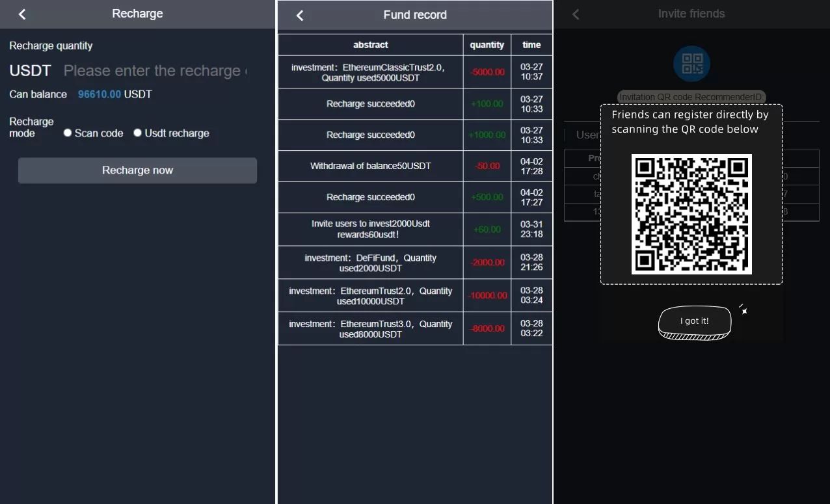
Task: Click the quantity column header
Action: click(x=487, y=45)
